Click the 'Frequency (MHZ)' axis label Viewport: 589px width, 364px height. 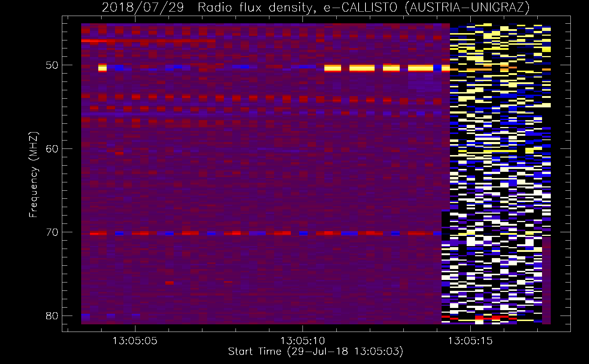(33, 174)
